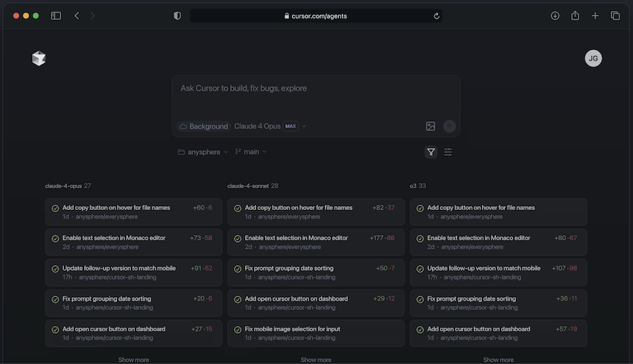Click the cursor.com/agents address bar
This screenshot has width=633, height=364.
[x=316, y=16]
